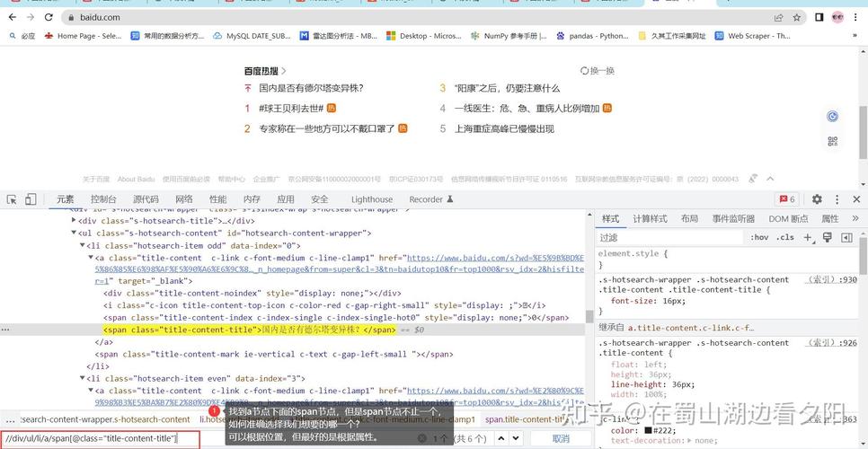The height and width of the screenshot is (449, 868).
Task: Bookmark this page with the star icon
Action: 797,18
